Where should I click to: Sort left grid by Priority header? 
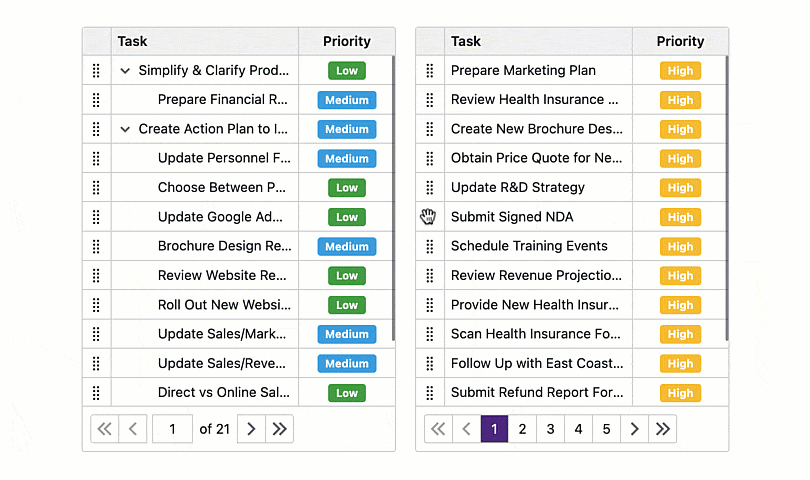[346, 42]
